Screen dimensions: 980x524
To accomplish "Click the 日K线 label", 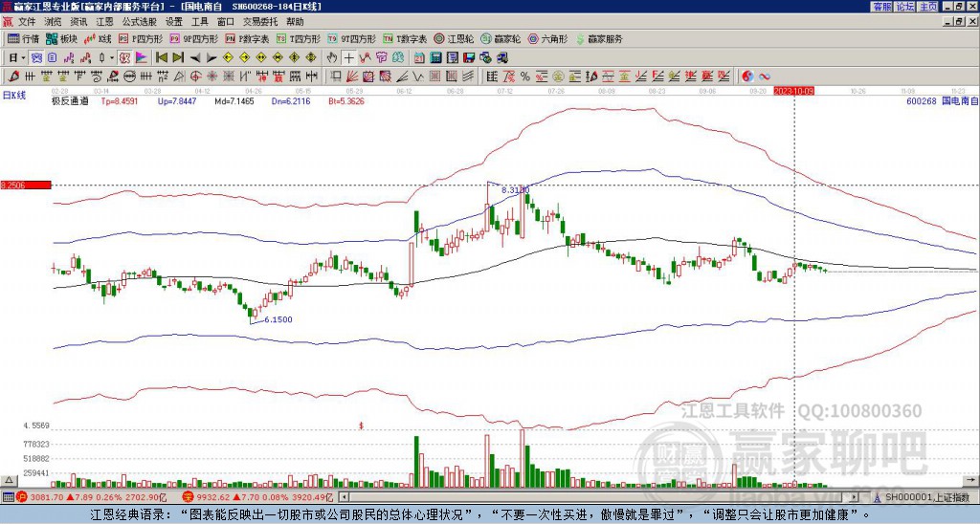I will [14, 96].
